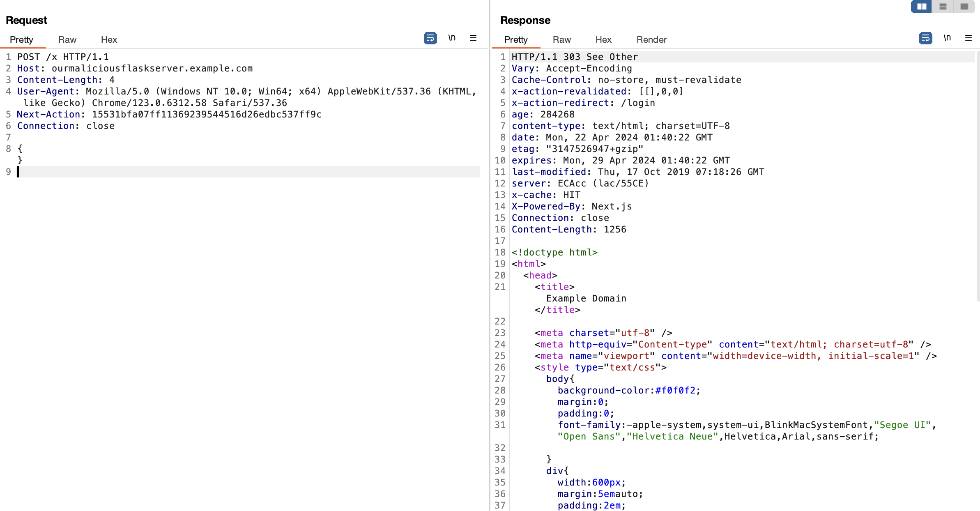Click the expires header line
The height and width of the screenshot is (511, 980).
coord(621,160)
